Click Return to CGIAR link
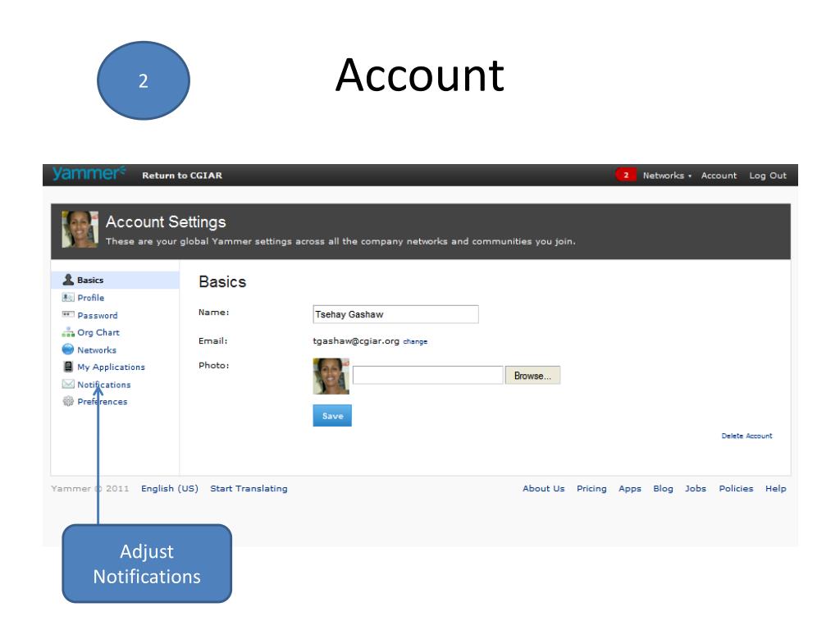 coord(182,176)
